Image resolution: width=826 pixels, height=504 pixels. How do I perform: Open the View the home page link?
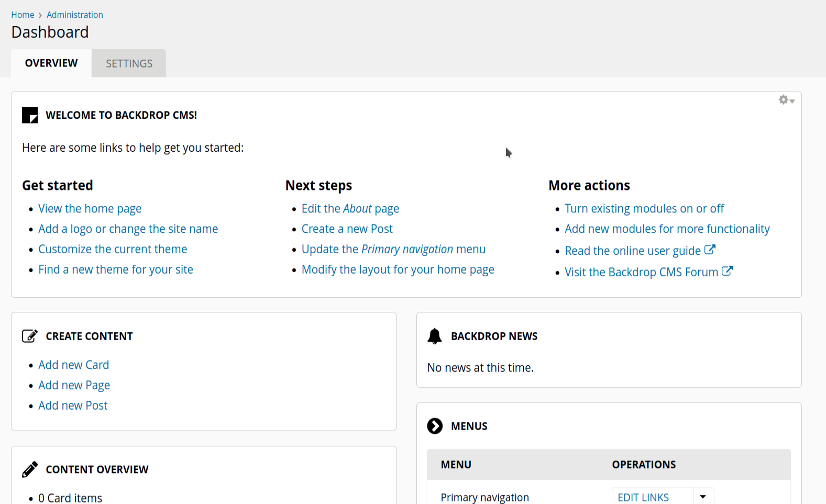coord(90,209)
